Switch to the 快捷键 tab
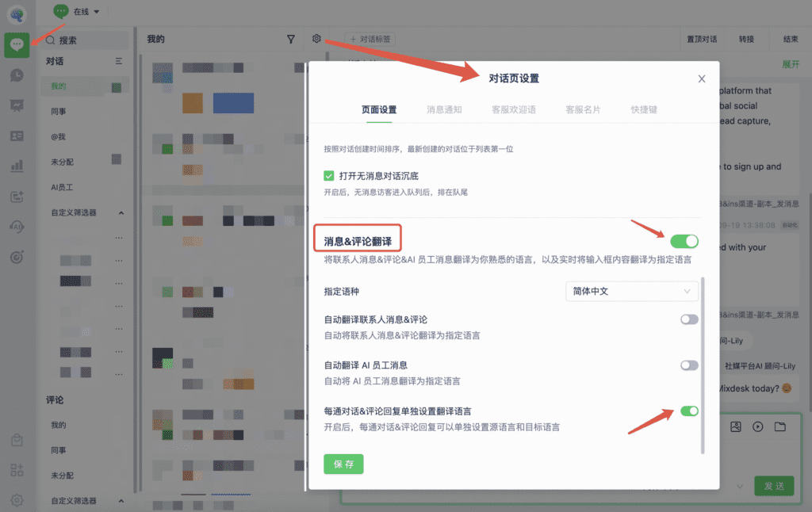 [x=644, y=109]
